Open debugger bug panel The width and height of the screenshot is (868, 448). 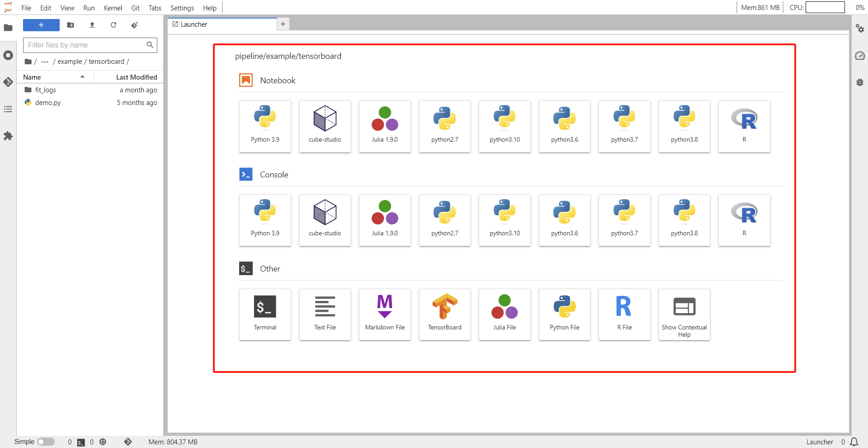click(x=860, y=82)
